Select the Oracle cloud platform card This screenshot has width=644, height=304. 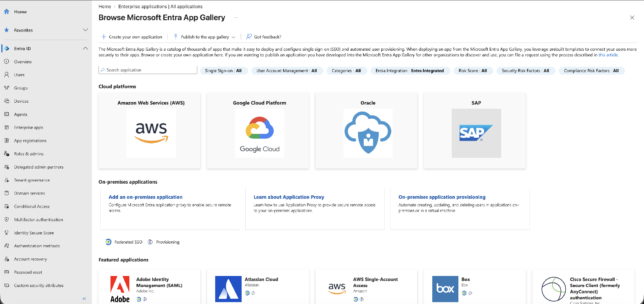(x=367, y=131)
